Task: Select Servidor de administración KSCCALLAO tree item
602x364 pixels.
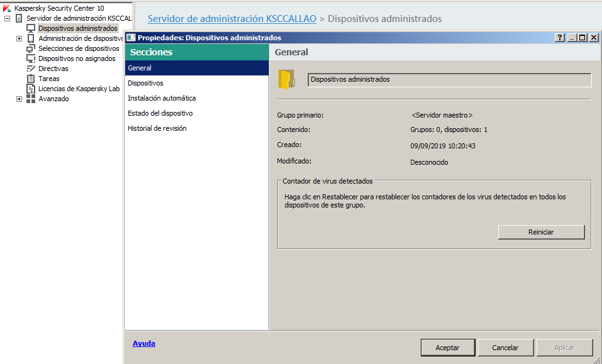Action: tap(79, 18)
